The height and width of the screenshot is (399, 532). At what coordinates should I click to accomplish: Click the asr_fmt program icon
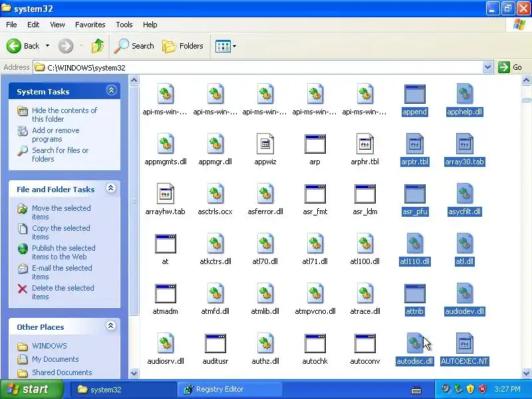[315, 194]
